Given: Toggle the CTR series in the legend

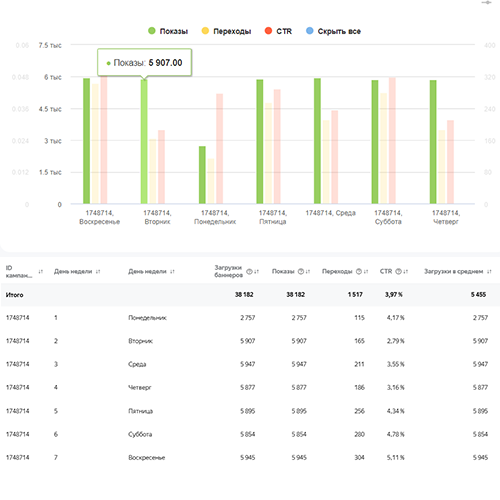Looking at the screenshot, I should click(x=278, y=31).
